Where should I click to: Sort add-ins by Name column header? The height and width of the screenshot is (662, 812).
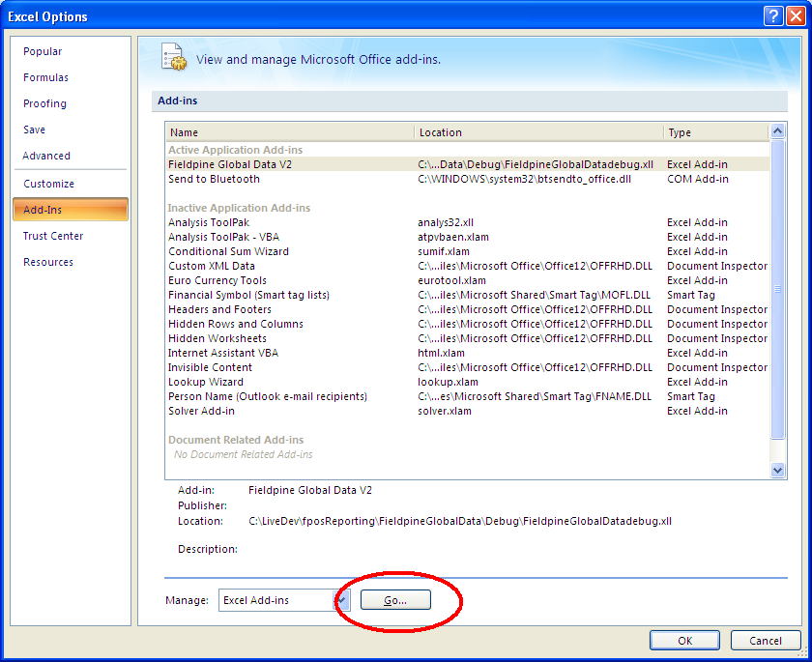[x=290, y=132]
